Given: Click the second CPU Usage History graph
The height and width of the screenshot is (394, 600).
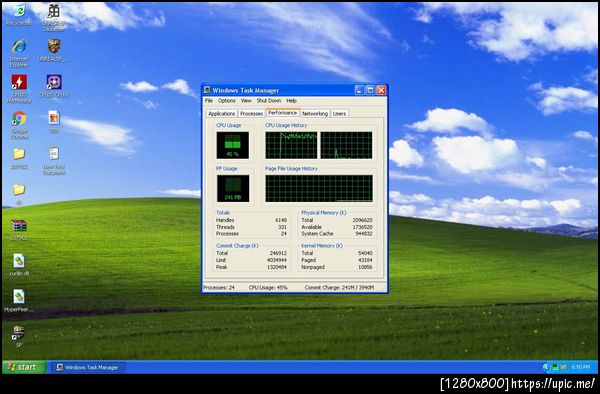Looking at the screenshot, I should (x=346, y=145).
